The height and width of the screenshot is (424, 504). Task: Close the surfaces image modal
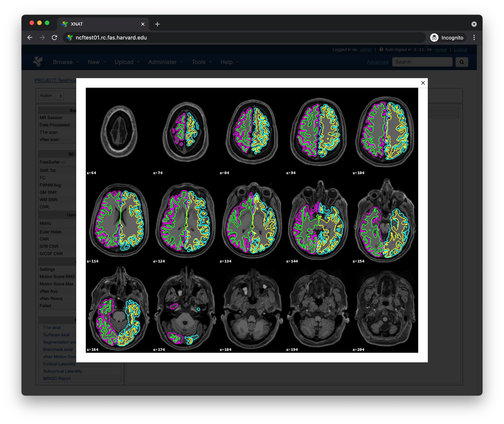pos(423,83)
